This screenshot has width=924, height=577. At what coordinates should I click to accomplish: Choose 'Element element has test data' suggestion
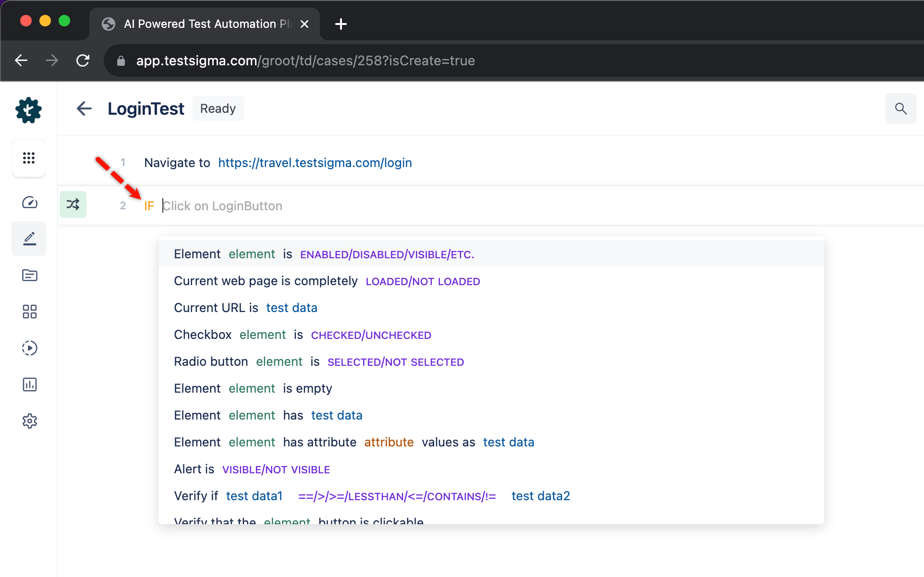click(x=491, y=415)
